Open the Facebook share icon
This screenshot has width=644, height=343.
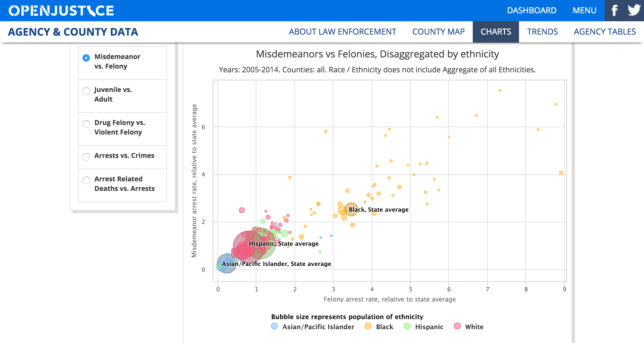[x=614, y=11]
